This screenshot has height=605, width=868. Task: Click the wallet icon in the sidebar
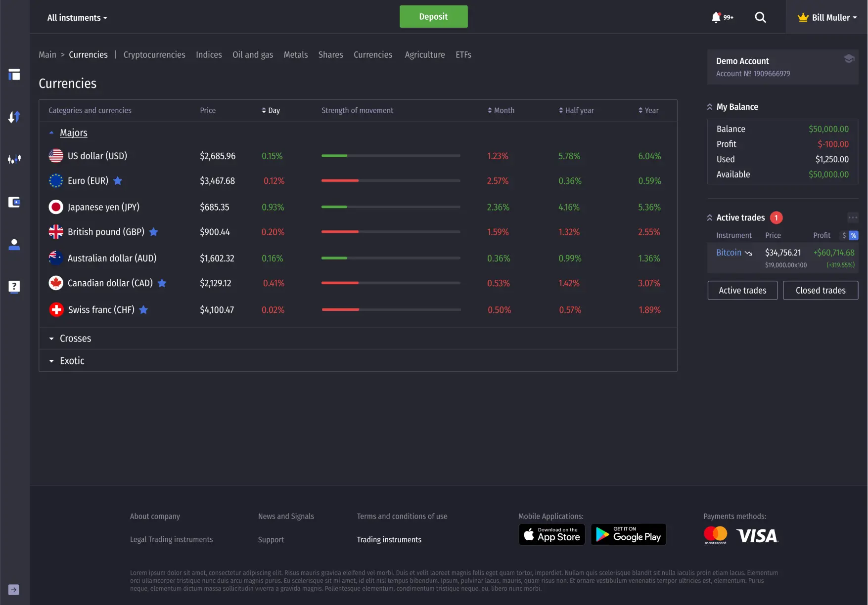[x=14, y=202]
